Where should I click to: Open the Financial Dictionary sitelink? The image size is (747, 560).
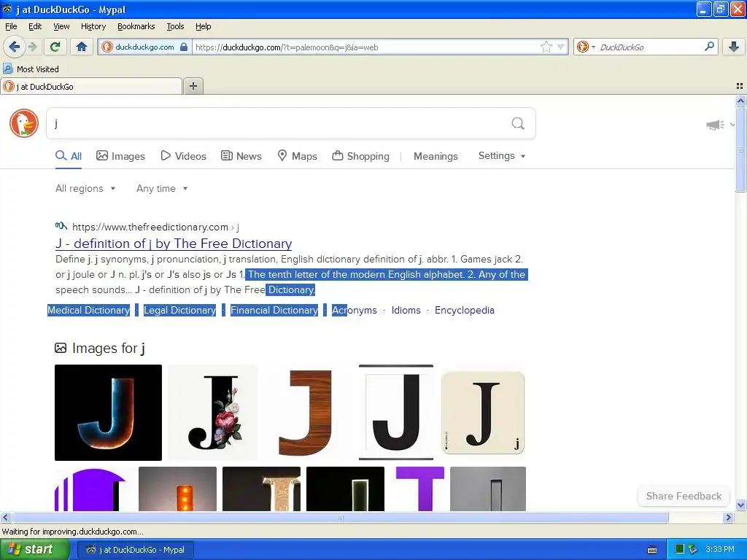(274, 310)
